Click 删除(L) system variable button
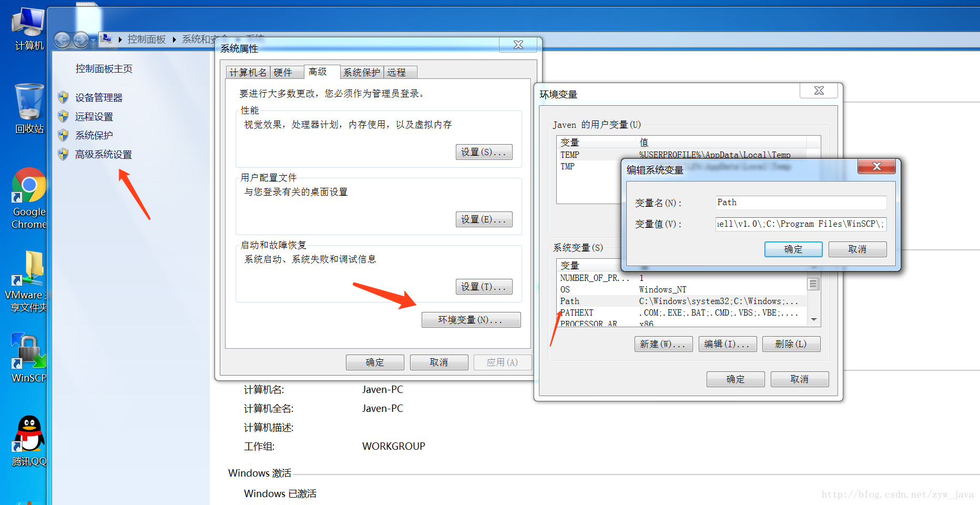980x505 pixels. 791,344
